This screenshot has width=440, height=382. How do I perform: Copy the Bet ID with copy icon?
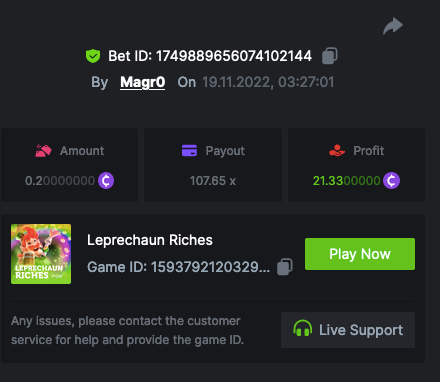(330, 56)
